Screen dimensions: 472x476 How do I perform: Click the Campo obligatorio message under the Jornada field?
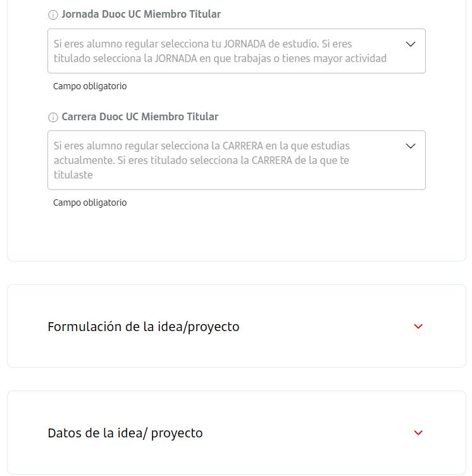point(90,86)
